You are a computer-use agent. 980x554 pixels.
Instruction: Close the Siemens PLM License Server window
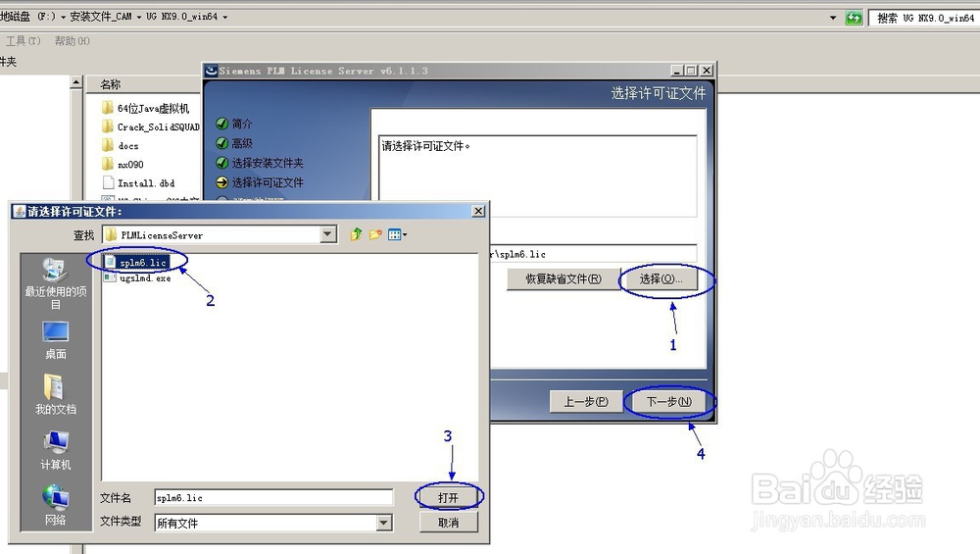pyautogui.click(x=707, y=71)
